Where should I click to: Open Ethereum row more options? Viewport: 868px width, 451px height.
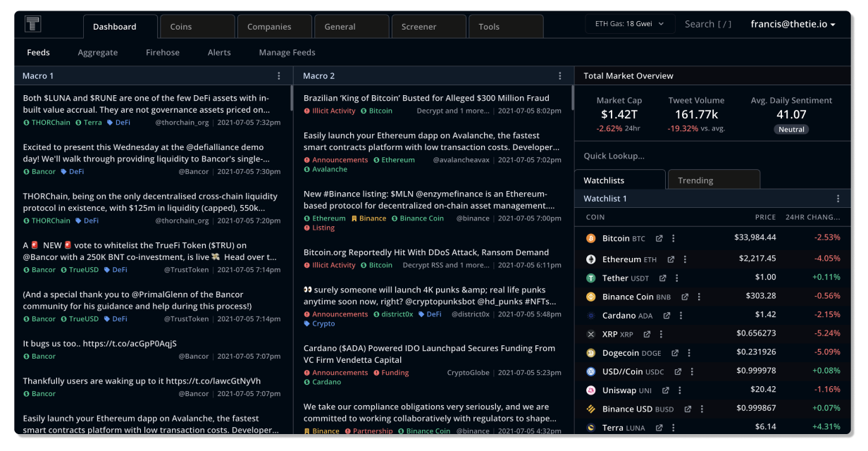point(685,259)
